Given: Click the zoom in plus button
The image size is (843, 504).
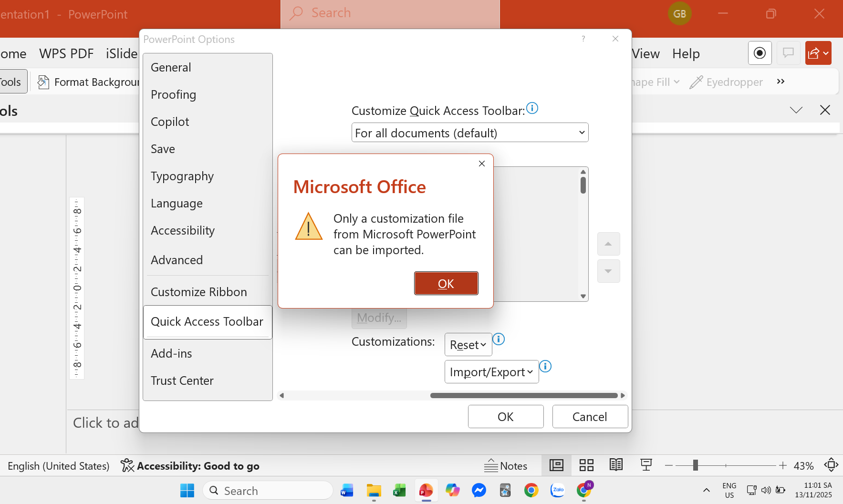Looking at the screenshot, I should point(783,465).
